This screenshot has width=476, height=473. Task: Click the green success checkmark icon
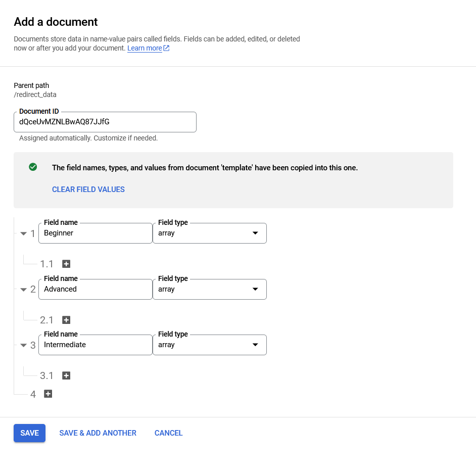click(x=33, y=167)
